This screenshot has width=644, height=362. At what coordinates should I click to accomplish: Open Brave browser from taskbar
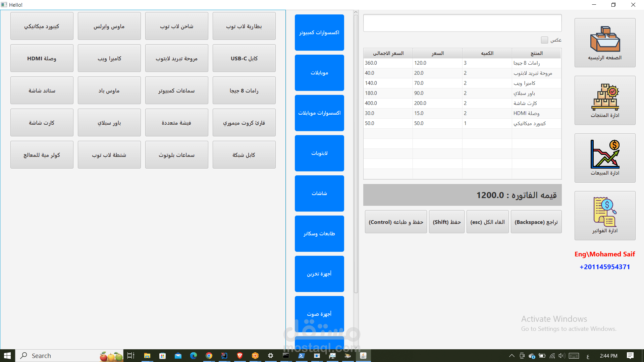tap(240, 356)
